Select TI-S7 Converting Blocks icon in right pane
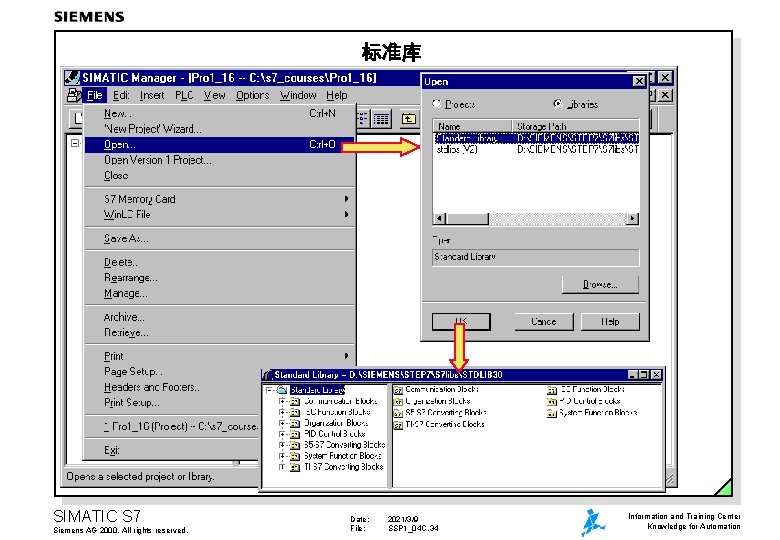 (398, 425)
